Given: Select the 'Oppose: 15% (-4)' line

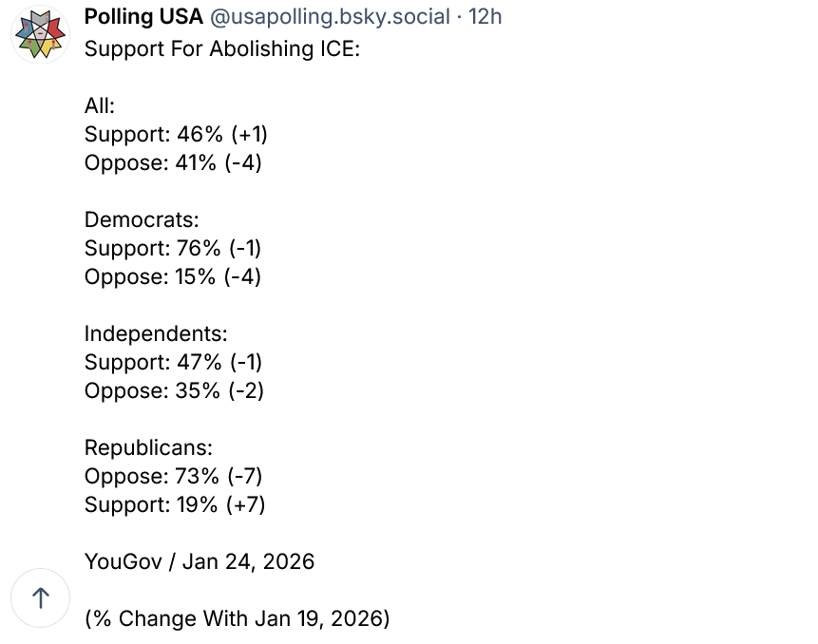Looking at the screenshot, I should (x=172, y=276).
